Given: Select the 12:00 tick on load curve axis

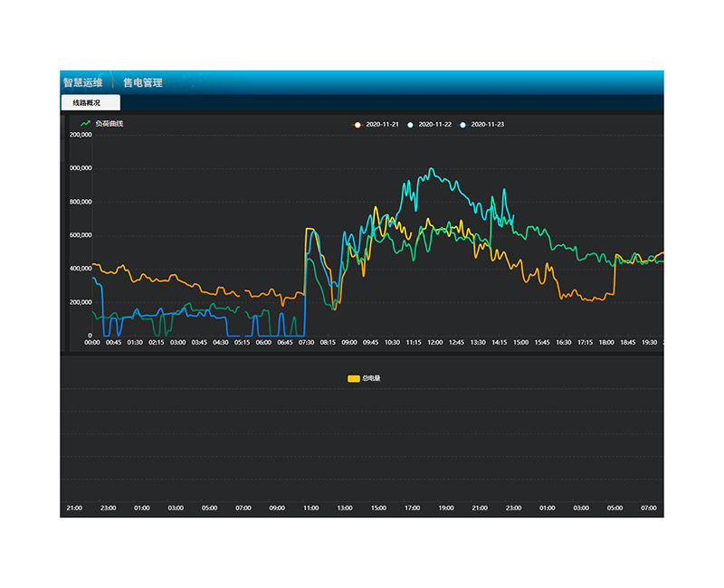Looking at the screenshot, I should (434, 342).
